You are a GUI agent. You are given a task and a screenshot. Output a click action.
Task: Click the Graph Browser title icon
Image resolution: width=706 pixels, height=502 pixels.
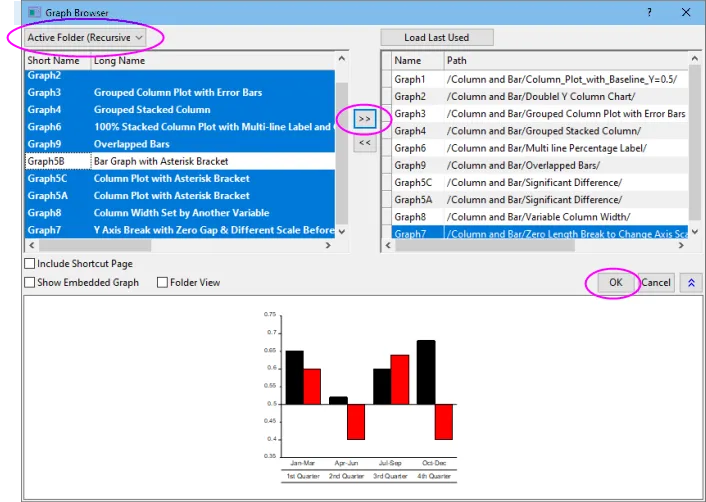pos(34,13)
